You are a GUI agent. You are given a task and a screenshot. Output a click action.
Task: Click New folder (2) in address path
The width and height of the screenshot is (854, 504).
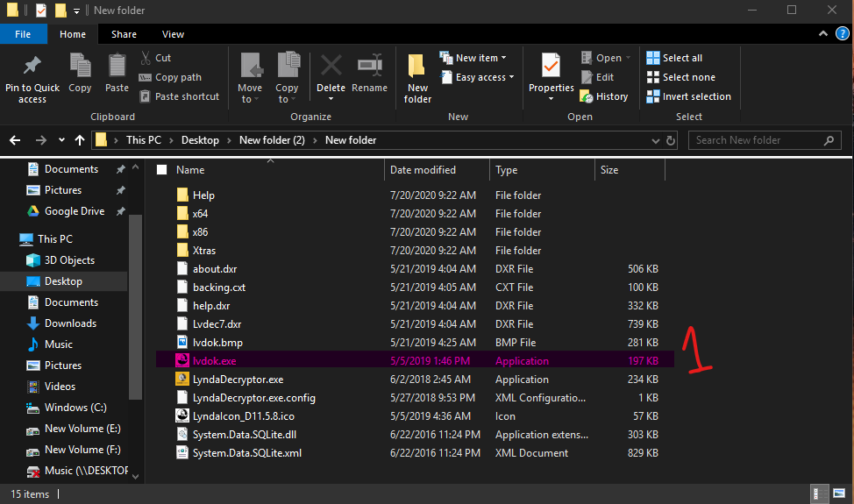click(272, 140)
